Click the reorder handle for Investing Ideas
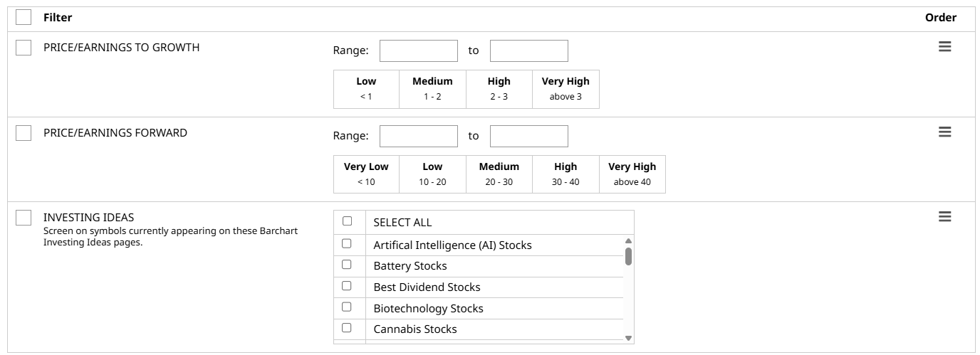Image resolution: width=980 pixels, height=355 pixels. tap(944, 217)
